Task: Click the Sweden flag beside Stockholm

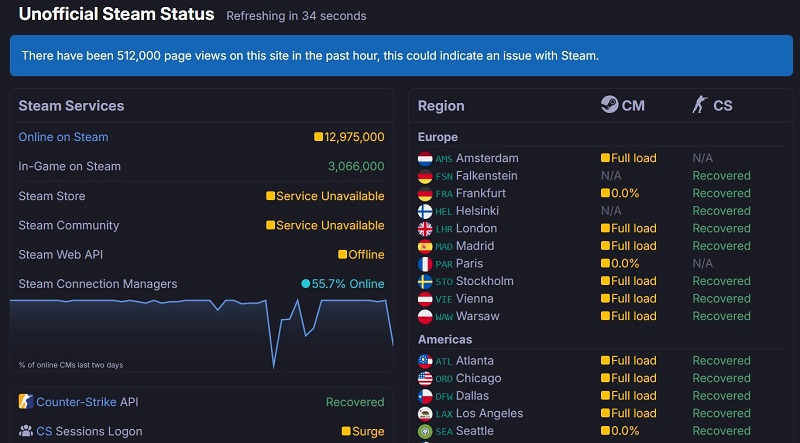Action: click(425, 282)
